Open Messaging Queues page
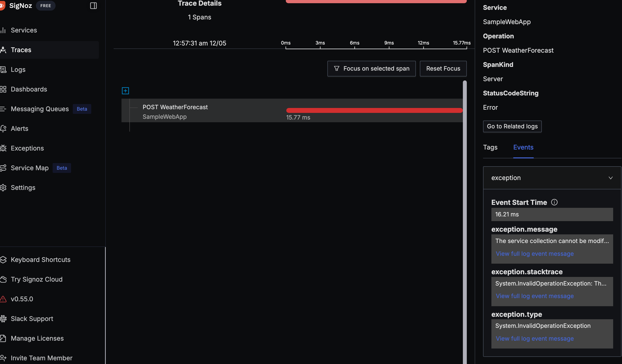This screenshot has width=622, height=364. pyautogui.click(x=40, y=109)
